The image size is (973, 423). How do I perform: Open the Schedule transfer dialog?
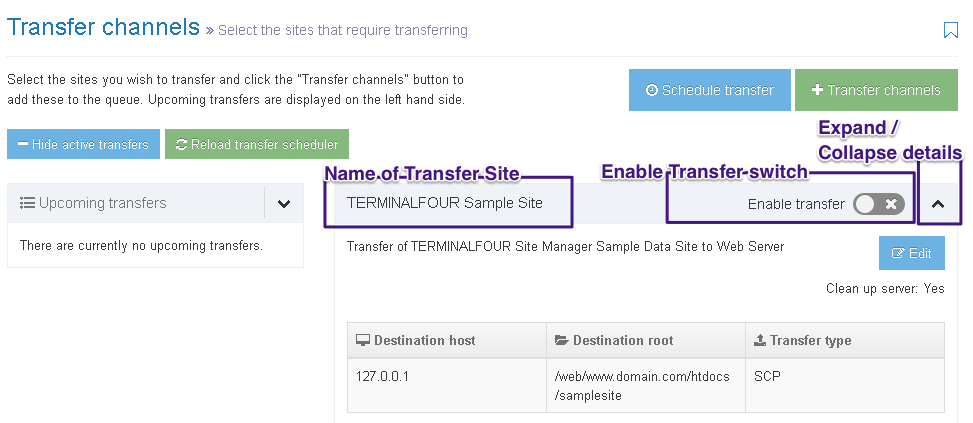tap(710, 90)
